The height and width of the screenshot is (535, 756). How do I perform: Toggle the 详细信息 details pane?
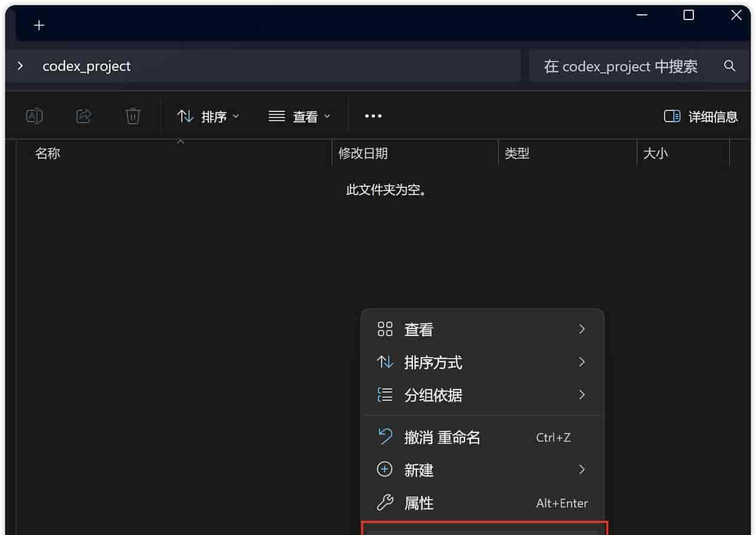coord(700,116)
